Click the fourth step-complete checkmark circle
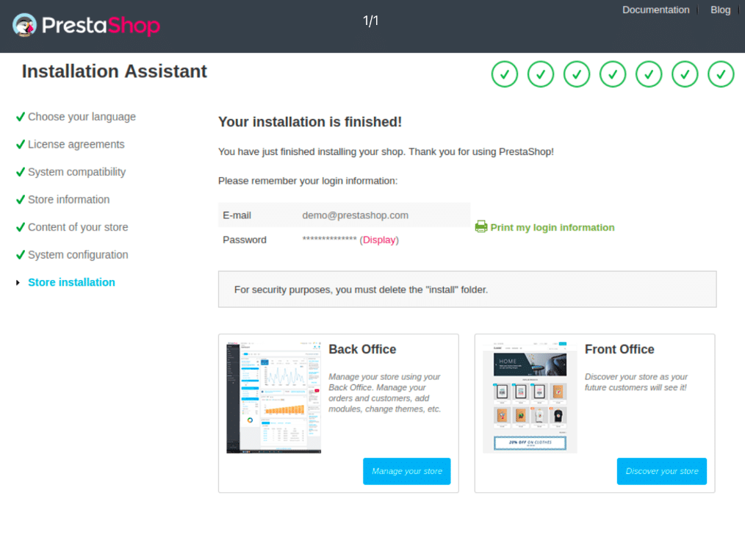The height and width of the screenshot is (560, 745). tap(613, 74)
